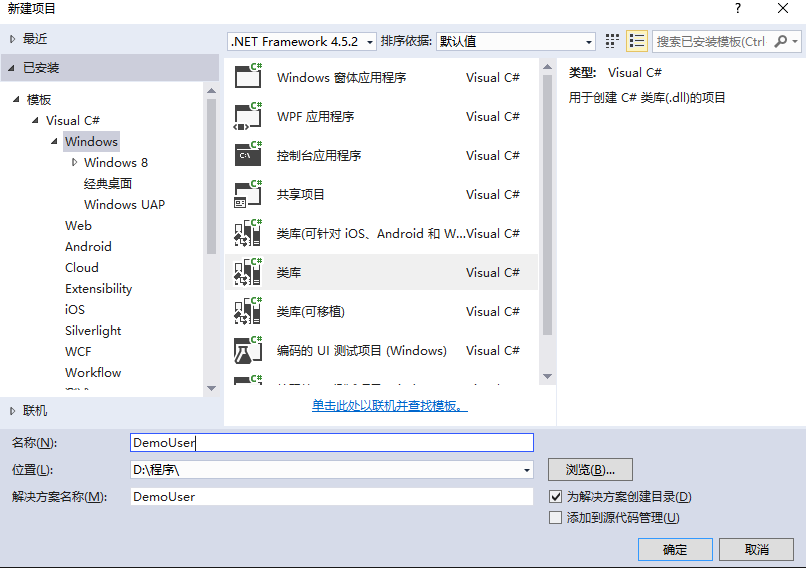
Task: Open the help question mark
Action: (x=738, y=8)
